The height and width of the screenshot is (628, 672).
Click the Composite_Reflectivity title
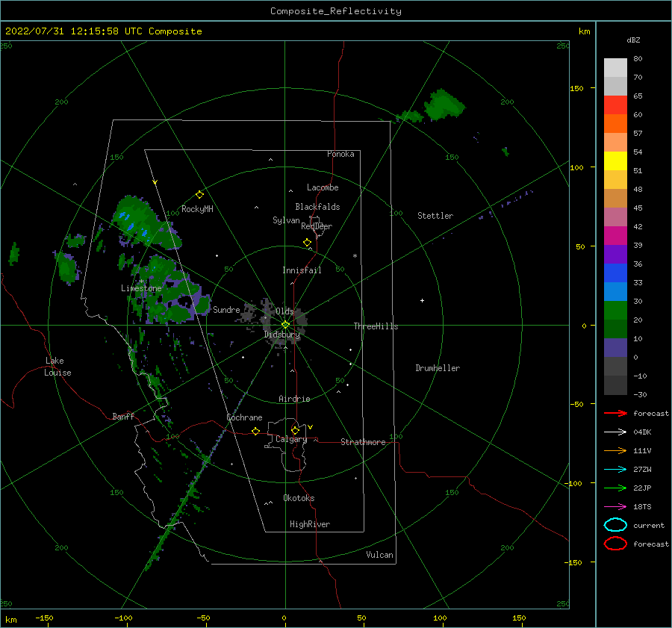point(336,11)
